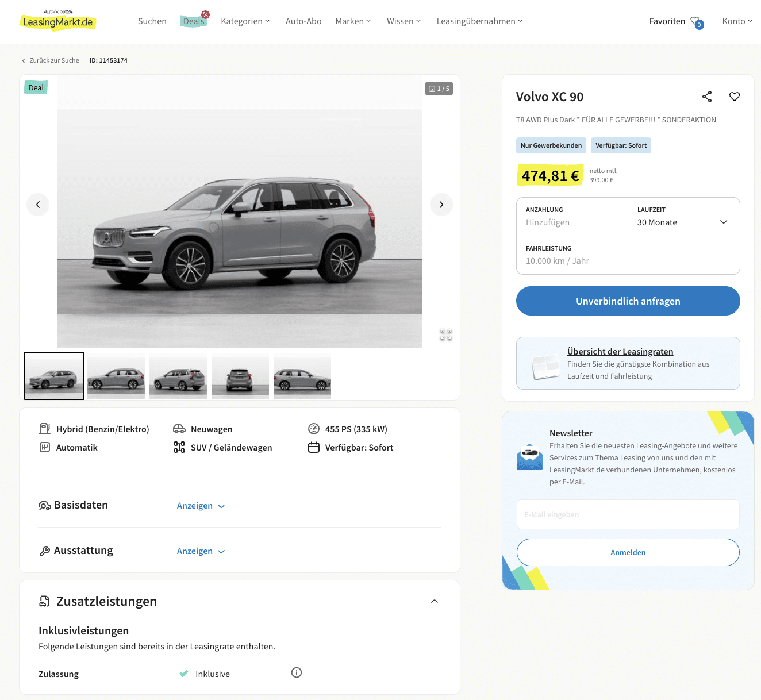Image resolution: width=761 pixels, height=700 pixels.
Task: Click the Zulassung Inklusive checkmark
Action: [184, 674]
